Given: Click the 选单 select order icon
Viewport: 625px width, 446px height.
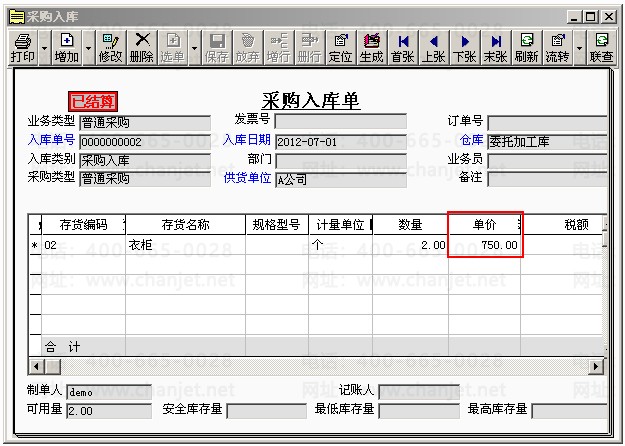Looking at the screenshot, I should [x=173, y=47].
